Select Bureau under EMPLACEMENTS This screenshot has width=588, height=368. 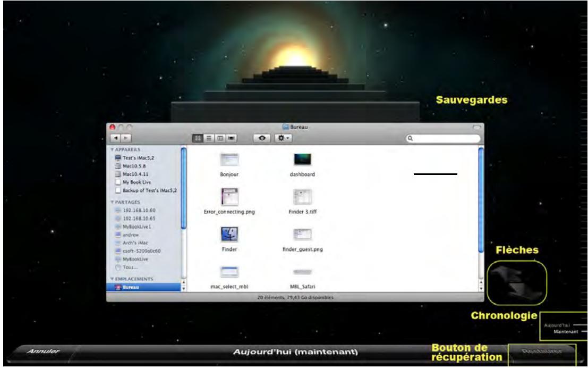144,287
